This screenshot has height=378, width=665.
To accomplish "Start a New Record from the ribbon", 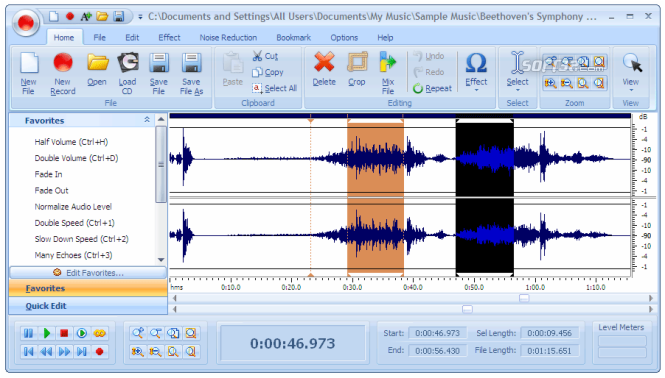I will click(x=63, y=73).
